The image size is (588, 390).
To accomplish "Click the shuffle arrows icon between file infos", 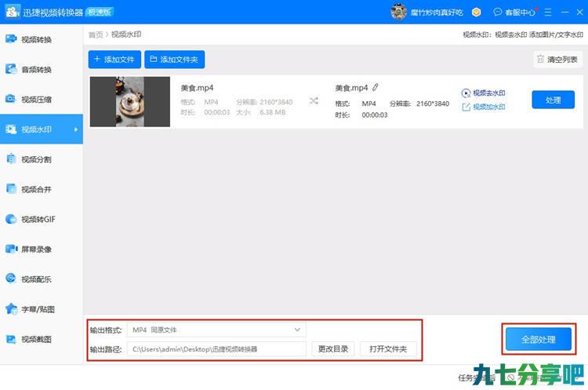I will tap(314, 100).
